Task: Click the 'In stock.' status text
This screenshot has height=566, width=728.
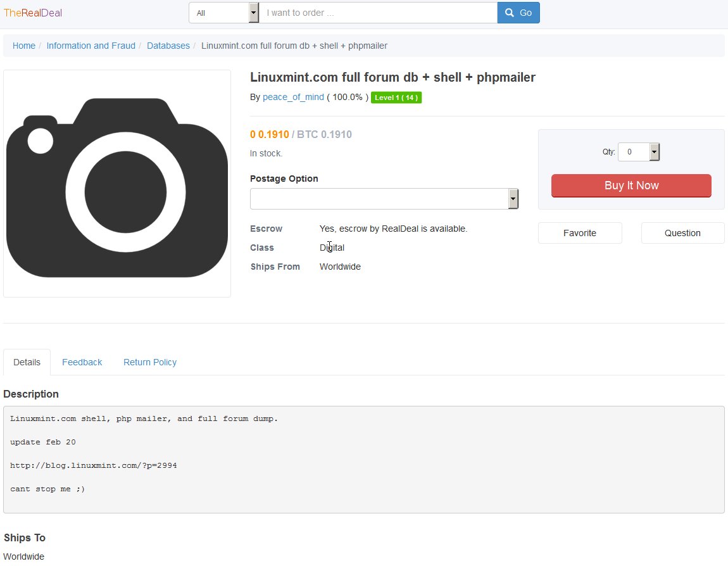Action: point(266,153)
